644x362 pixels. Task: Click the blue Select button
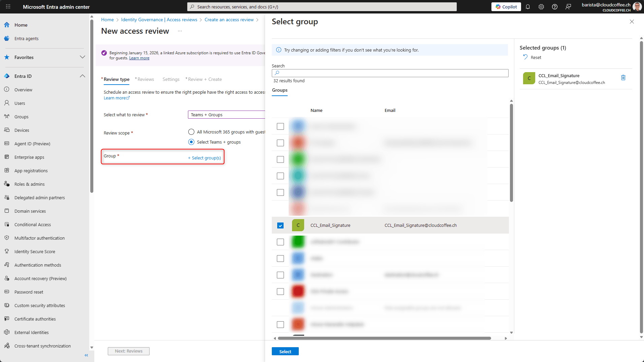tap(285, 352)
